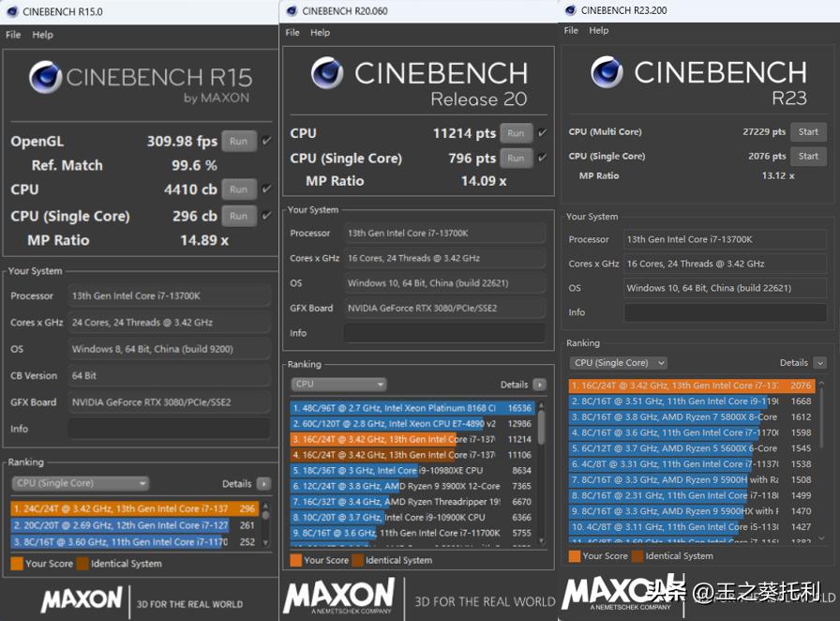Click the Cinebench R20 sphere logo
The height and width of the screenshot is (621, 840).
tap(327, 73)
